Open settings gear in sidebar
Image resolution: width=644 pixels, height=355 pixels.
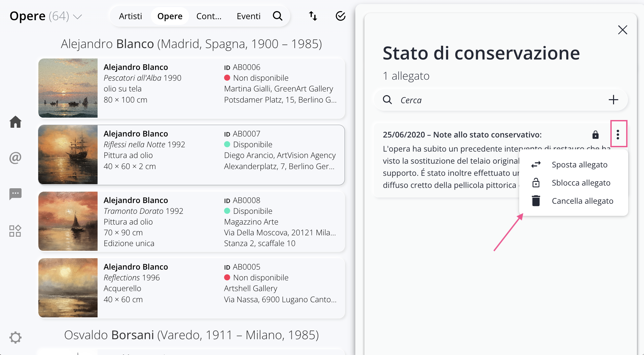15,337
